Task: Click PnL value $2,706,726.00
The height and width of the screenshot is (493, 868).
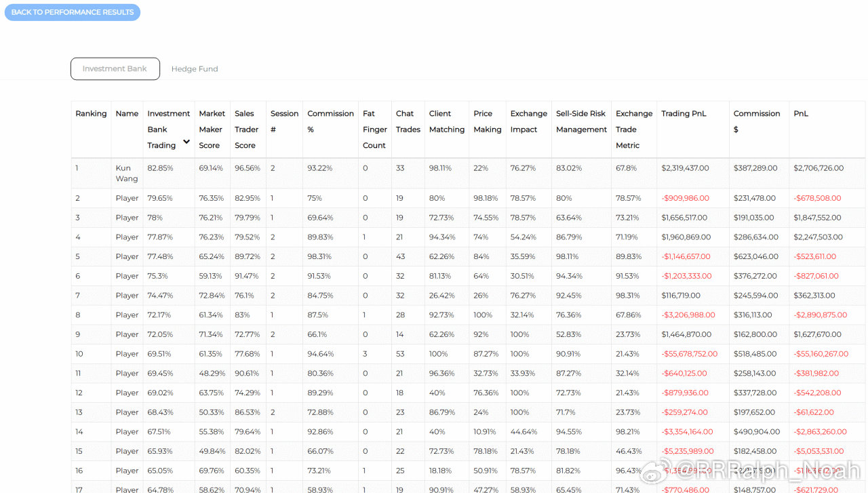Action: point(818,168)
